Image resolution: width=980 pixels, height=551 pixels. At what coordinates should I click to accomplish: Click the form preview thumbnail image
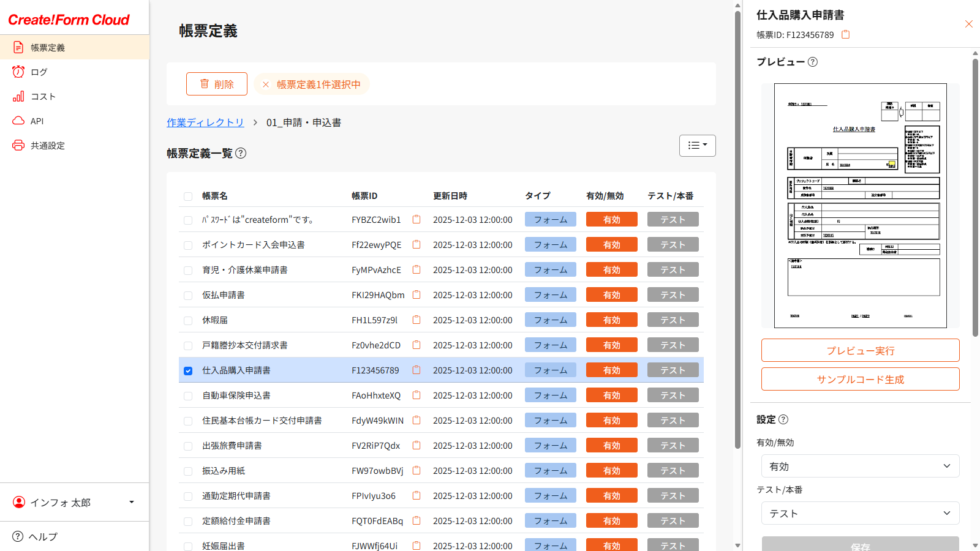[860, 206]
